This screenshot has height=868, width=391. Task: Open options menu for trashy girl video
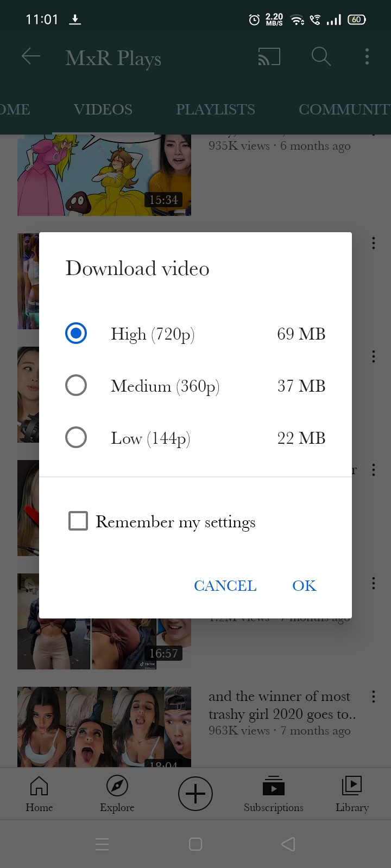[374, 697]
